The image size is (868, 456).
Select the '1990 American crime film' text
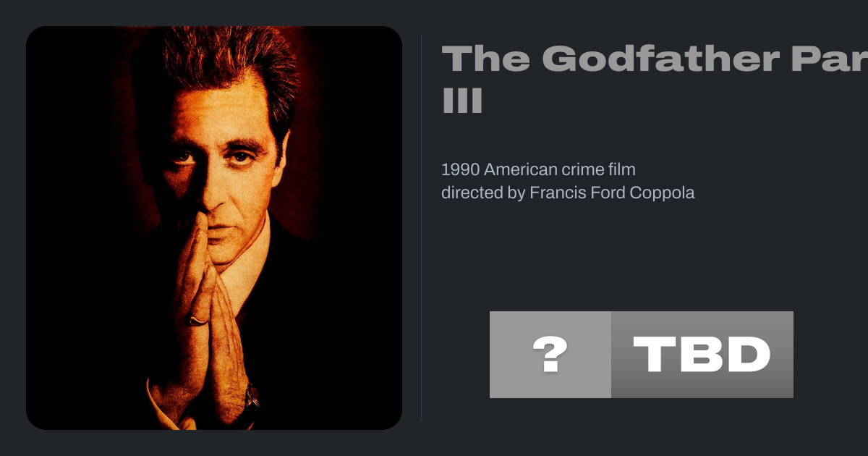tap(538, 170)
